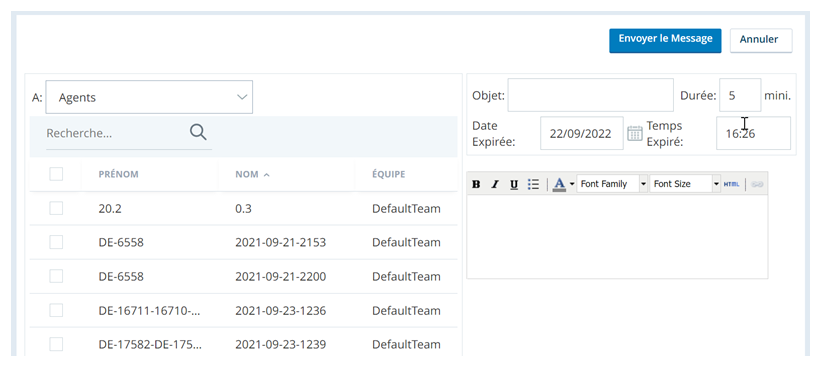
Task: Open the Font Size dropdown
Action: (685, 184)
